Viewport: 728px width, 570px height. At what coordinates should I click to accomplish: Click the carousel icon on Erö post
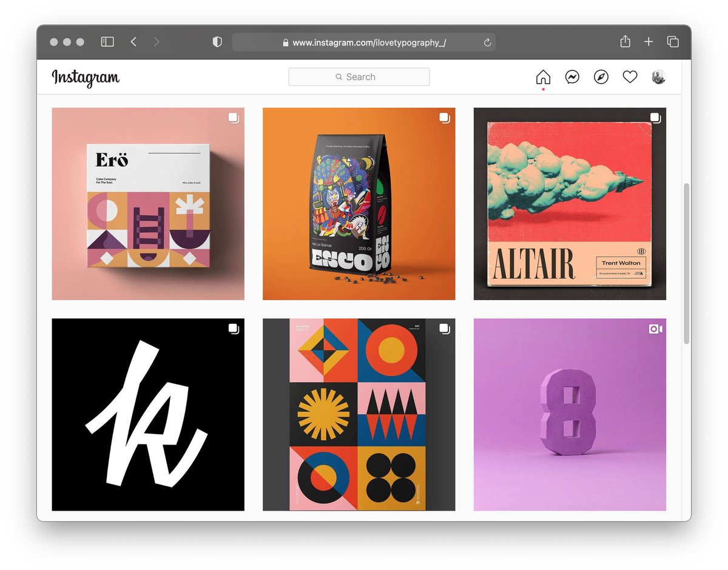coord(234,118)
